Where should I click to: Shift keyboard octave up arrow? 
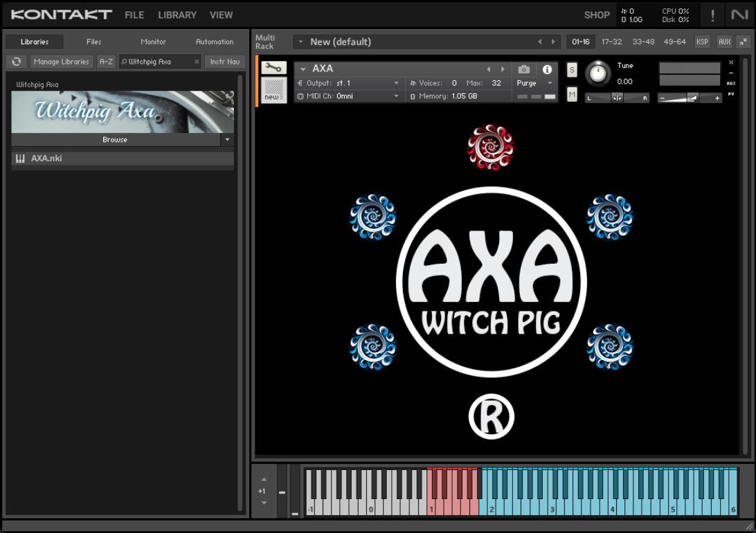click(x=264, y=480)
